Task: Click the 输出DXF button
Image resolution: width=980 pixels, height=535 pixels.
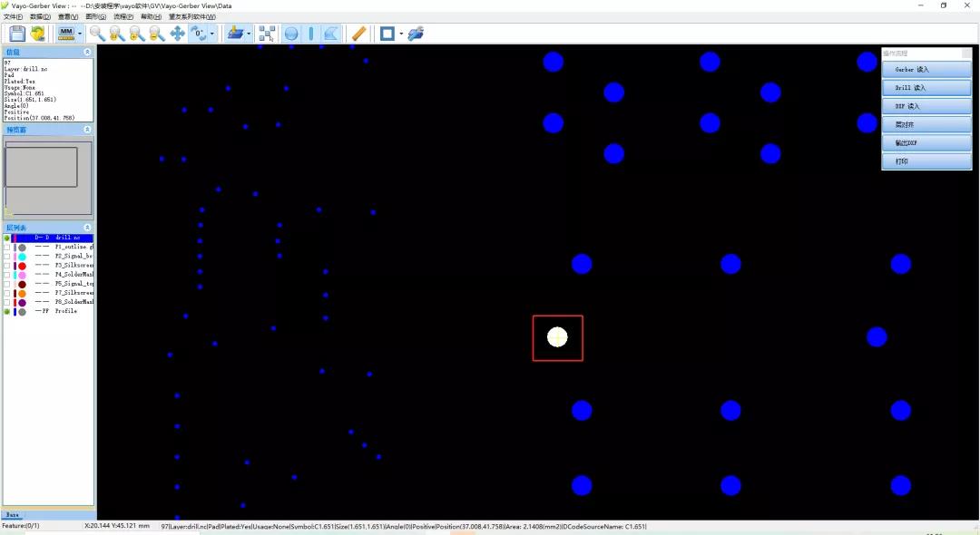Action: (x=926, y=143)
